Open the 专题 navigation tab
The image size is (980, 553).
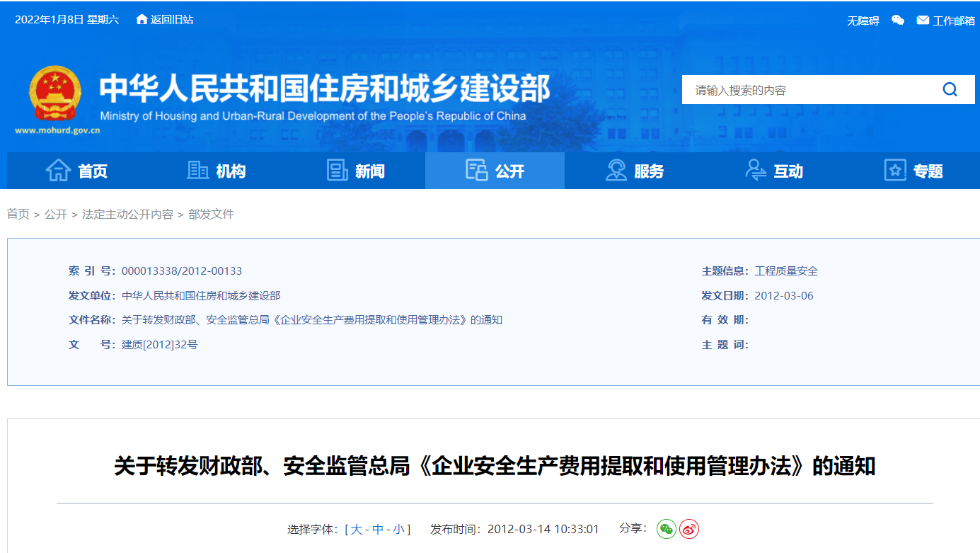[911, 171]
